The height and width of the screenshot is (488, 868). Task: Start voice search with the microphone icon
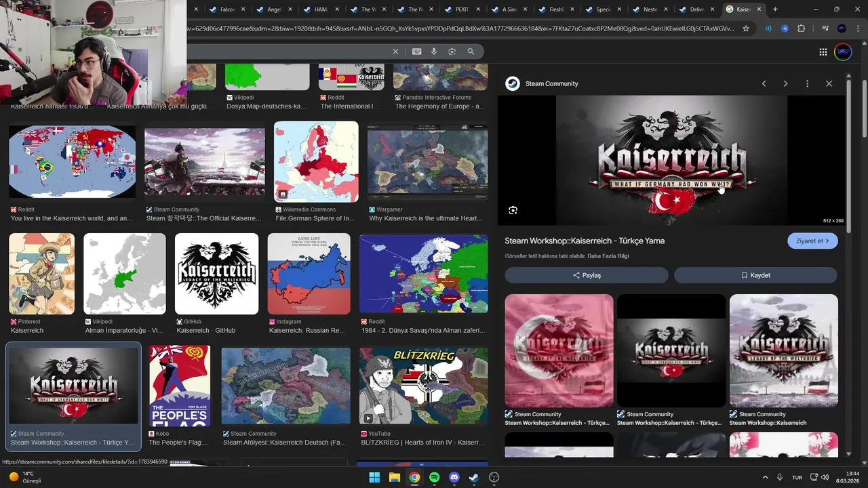click(x=434, y=52)
